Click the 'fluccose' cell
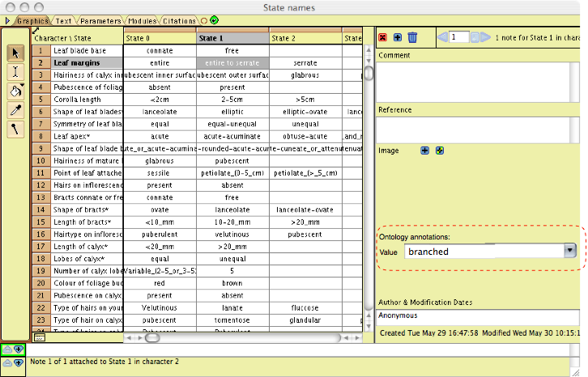This screenshot has width=588, height=377. pos(305,307)
